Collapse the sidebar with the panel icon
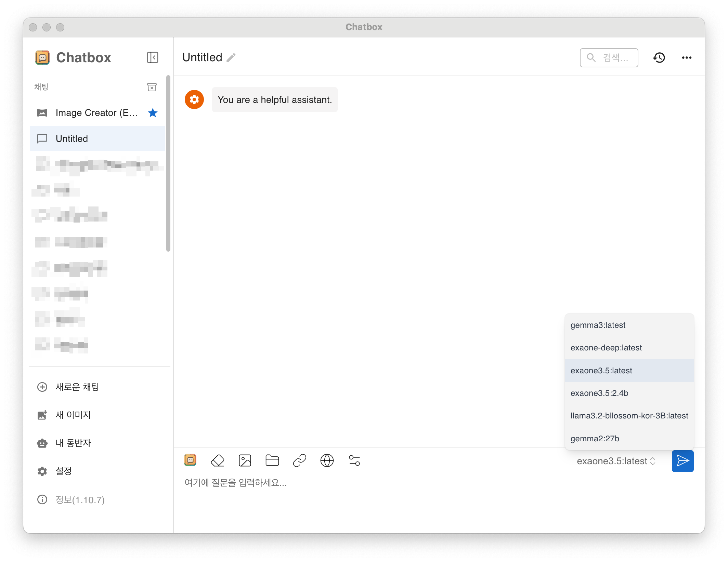 pyautogui.click(x=152, y=57)
